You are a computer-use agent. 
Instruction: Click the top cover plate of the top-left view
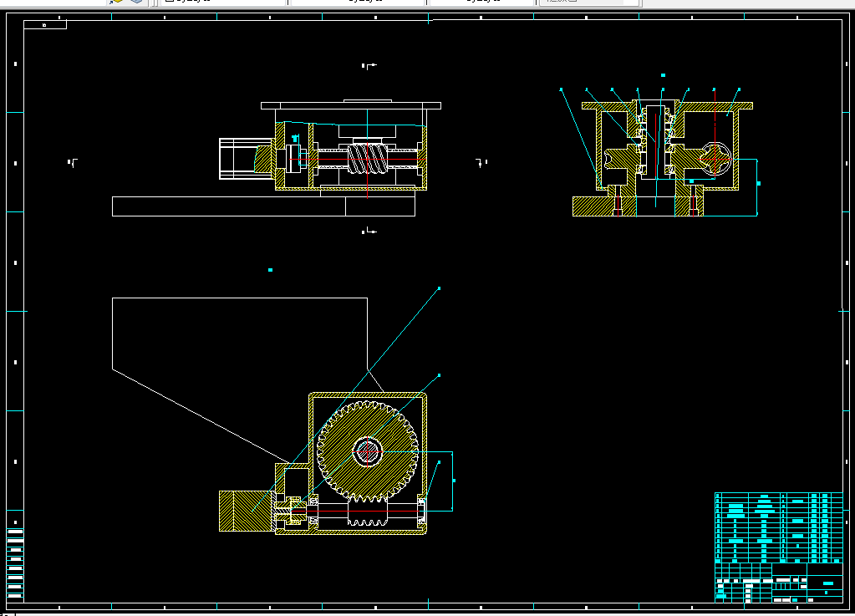[x=351, y=105]
